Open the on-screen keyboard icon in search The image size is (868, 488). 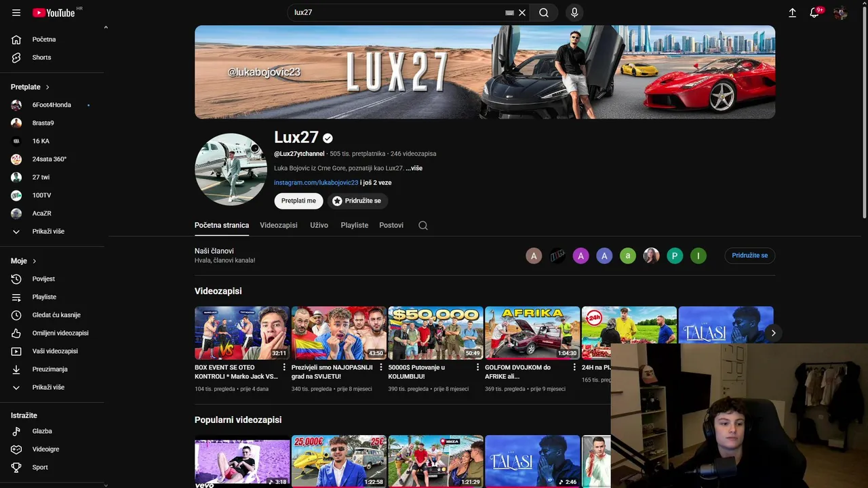pos(510,13)
